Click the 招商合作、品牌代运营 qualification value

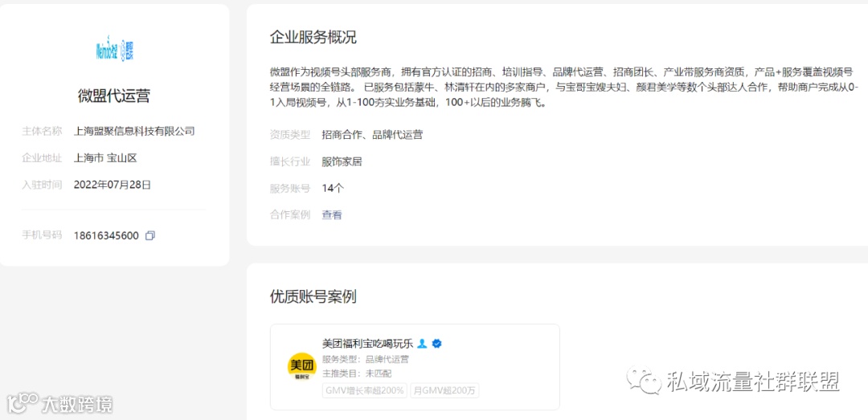point(372,134)
